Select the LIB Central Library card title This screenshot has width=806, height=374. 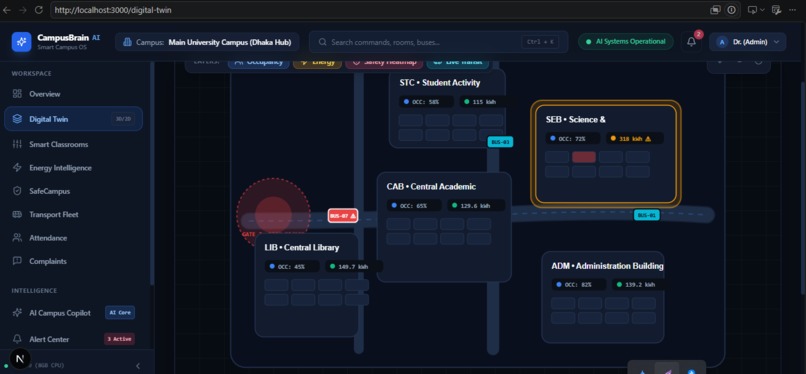click(302, 248)
